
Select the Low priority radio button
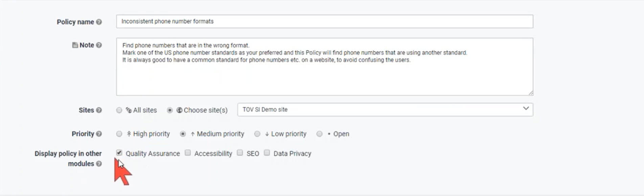pyautogui.click(x=257, y=134)
